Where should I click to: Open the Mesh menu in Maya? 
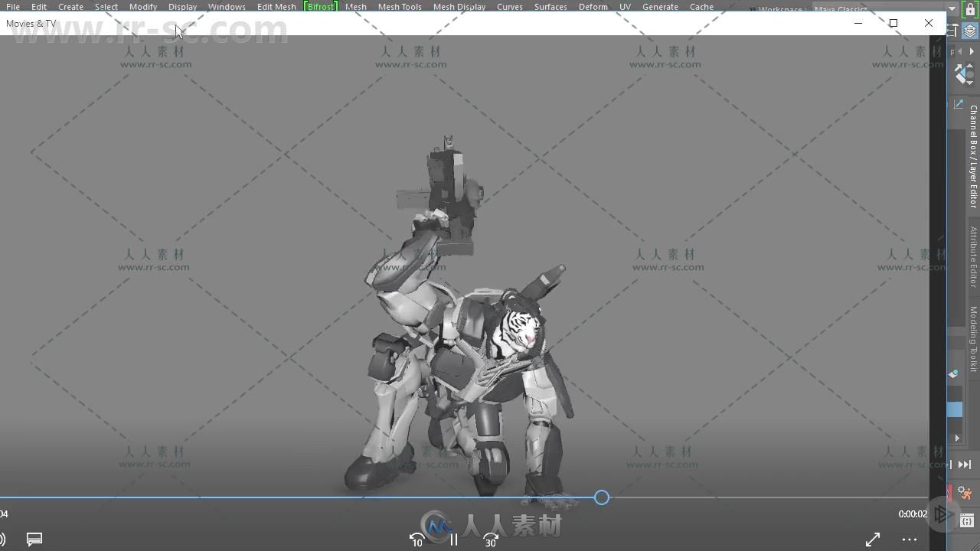(355, 6)
